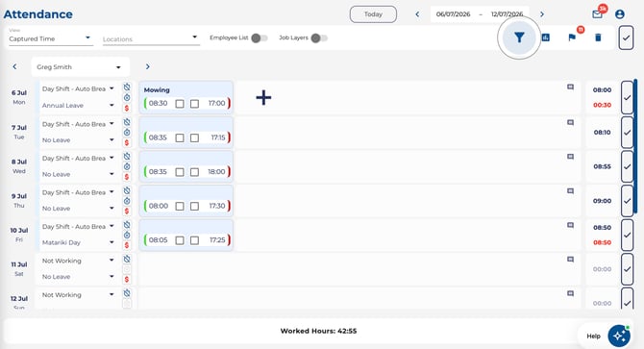Open the flag alerts icon
Viewport: 644px width, 349px height.
[x=572, y=37]
